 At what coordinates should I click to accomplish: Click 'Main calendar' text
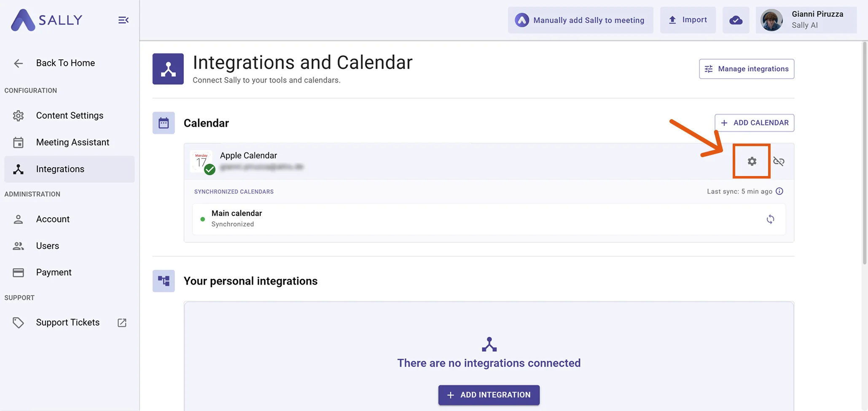[236, 213]
